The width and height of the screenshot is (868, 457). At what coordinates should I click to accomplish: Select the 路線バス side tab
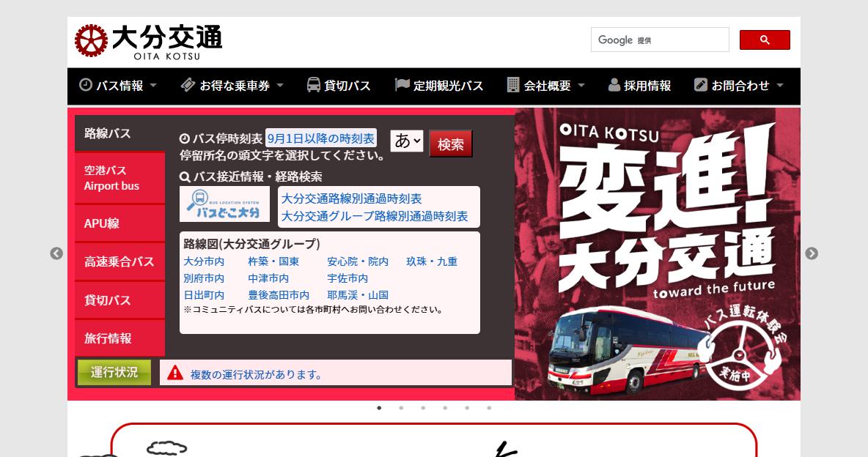point(119,133)
